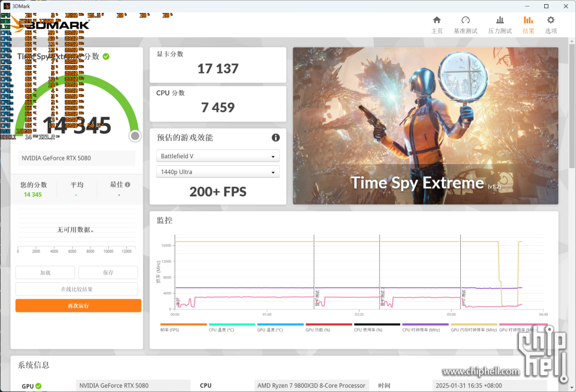Click the green check next to GPU label
The height and width of the screenshot is (392, 576).
click(39, 386)
